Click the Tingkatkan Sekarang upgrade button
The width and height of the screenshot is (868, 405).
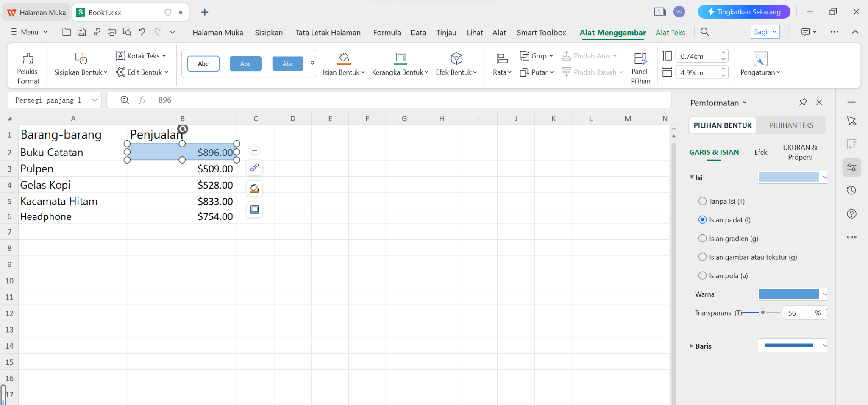[744, 11]
